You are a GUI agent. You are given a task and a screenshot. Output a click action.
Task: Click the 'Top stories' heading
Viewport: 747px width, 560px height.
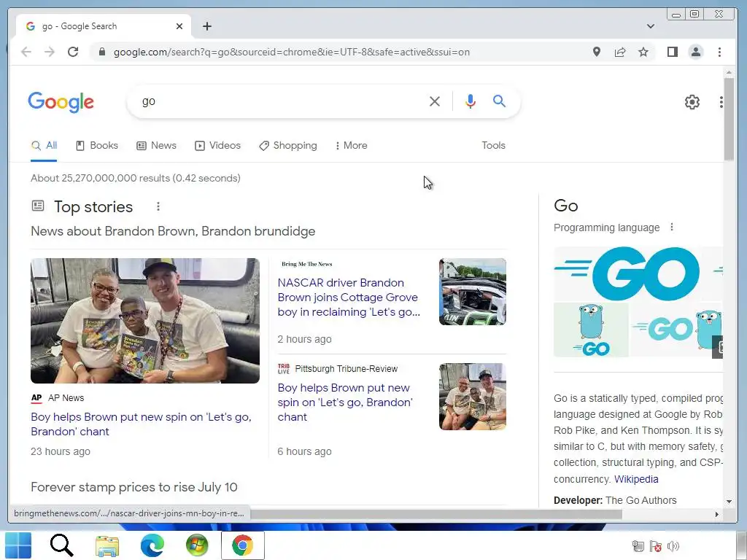(x=93, y=206)
